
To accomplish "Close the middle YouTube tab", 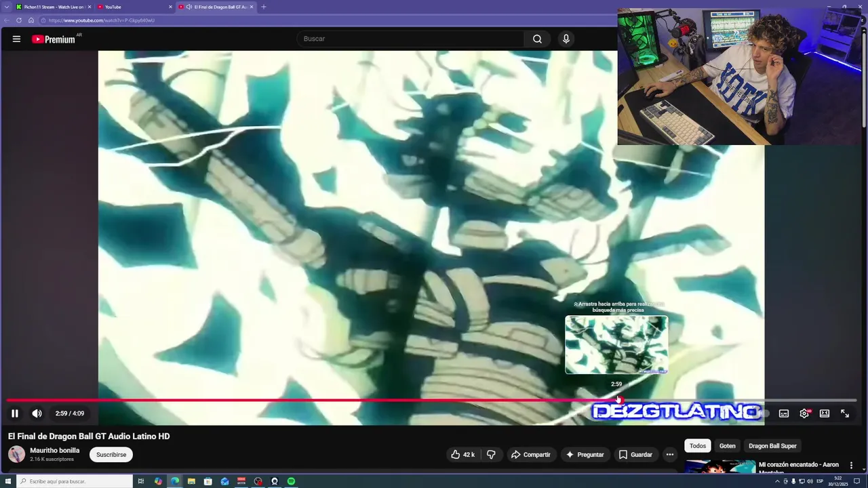I will pyautogui.click(x=170, y=7).
